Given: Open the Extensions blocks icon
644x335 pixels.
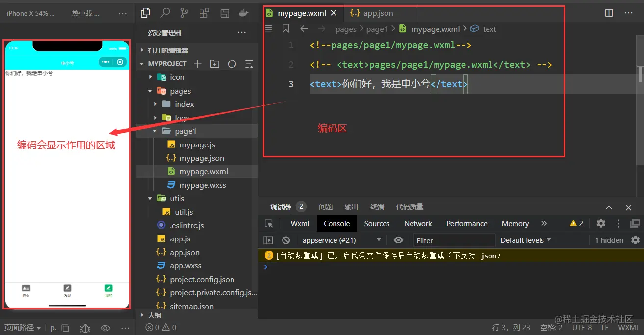Looking at the screenshot, I should (204, 13).
